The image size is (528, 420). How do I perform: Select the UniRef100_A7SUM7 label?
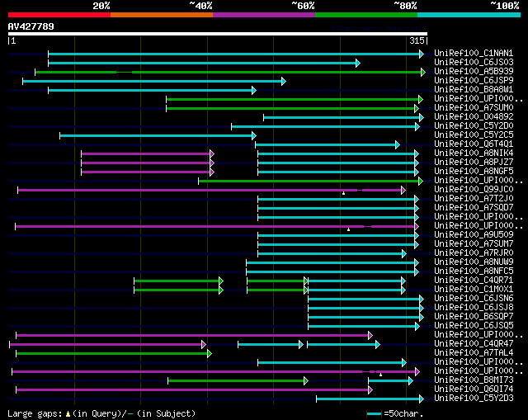point(474,244)
